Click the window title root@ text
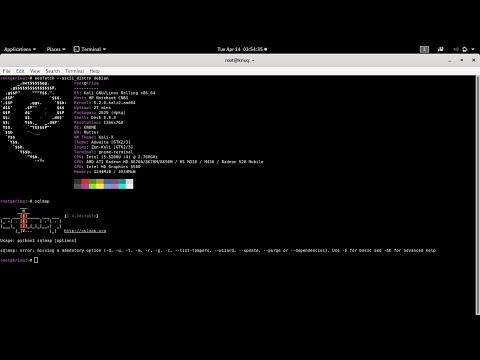The image size is (480, 360). point(239,60)
